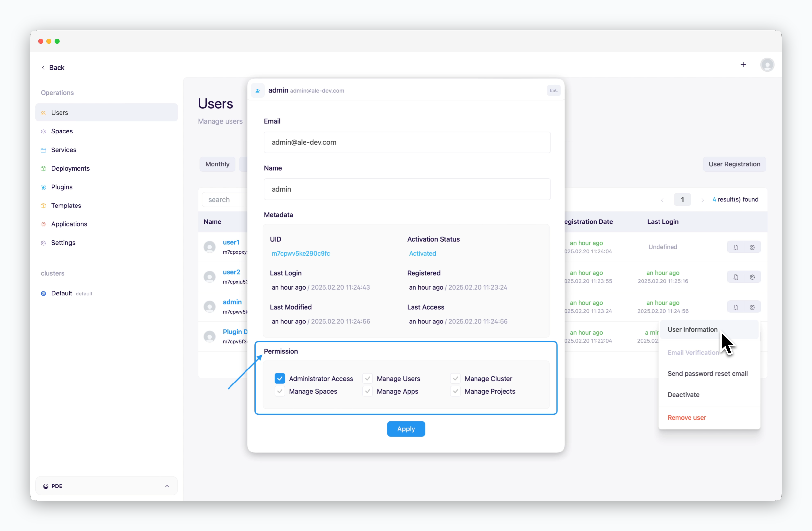Screen dimensions: 812x531
Task: Click the UID m7cpwv5ke290c9fc link
Action: click(x=301, y=253)
